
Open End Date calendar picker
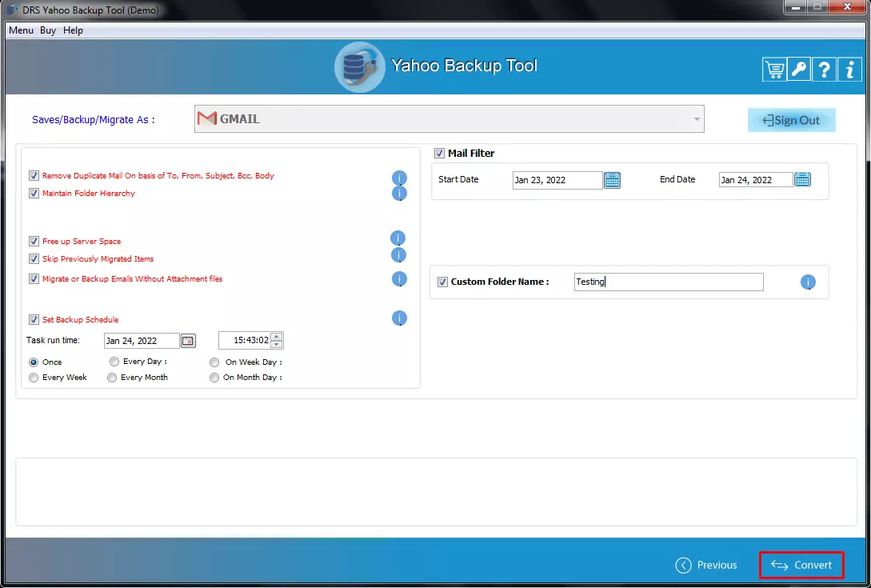tap(803, 179)
